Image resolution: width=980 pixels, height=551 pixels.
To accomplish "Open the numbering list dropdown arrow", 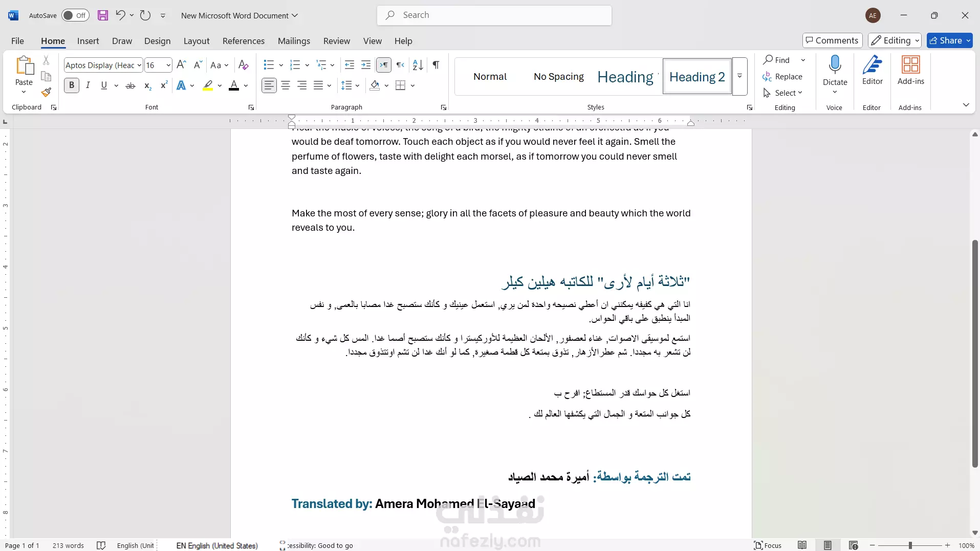I will pos(307,65).
